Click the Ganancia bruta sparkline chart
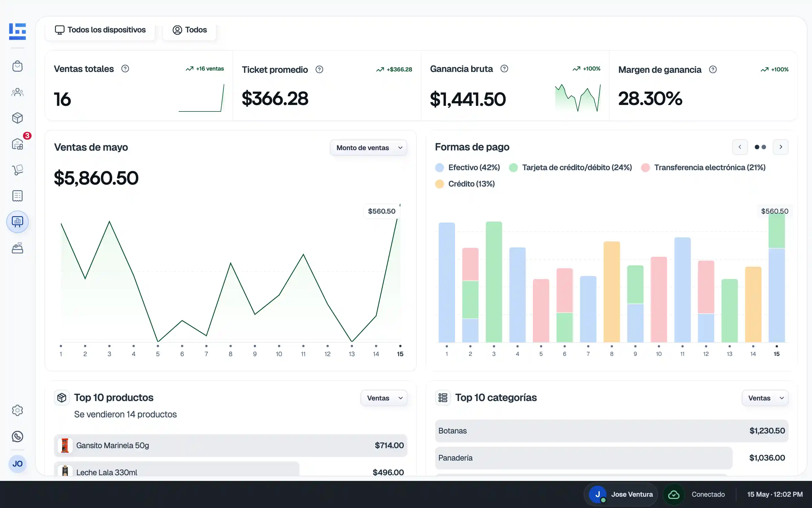 click(x=578, y=98)
